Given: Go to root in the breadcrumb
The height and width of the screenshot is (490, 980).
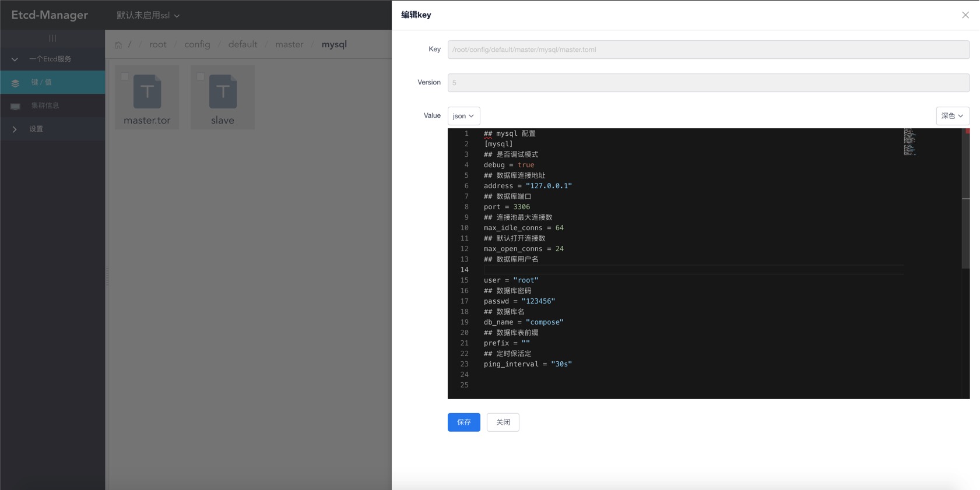Looking at the screenshot, I should 158,44.
